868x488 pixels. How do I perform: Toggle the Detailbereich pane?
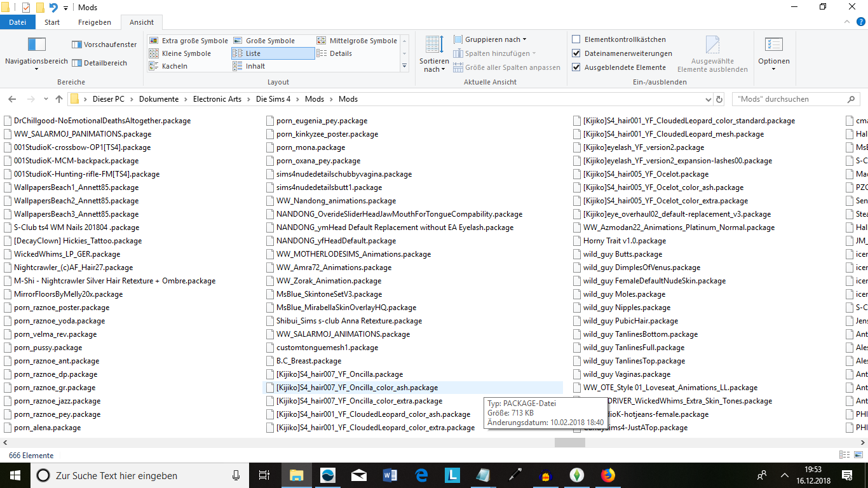(x=100, y=63)
